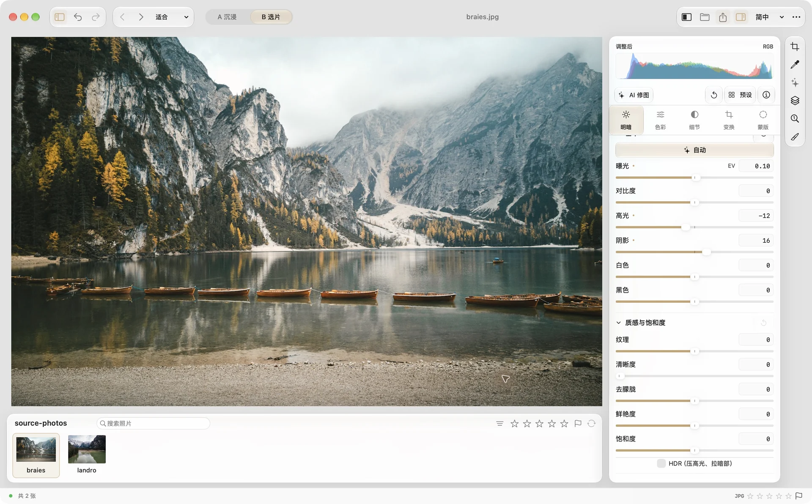Open the 变换 adjustment tab
This screenshot has height=504, width=812.
coord(729,120)
